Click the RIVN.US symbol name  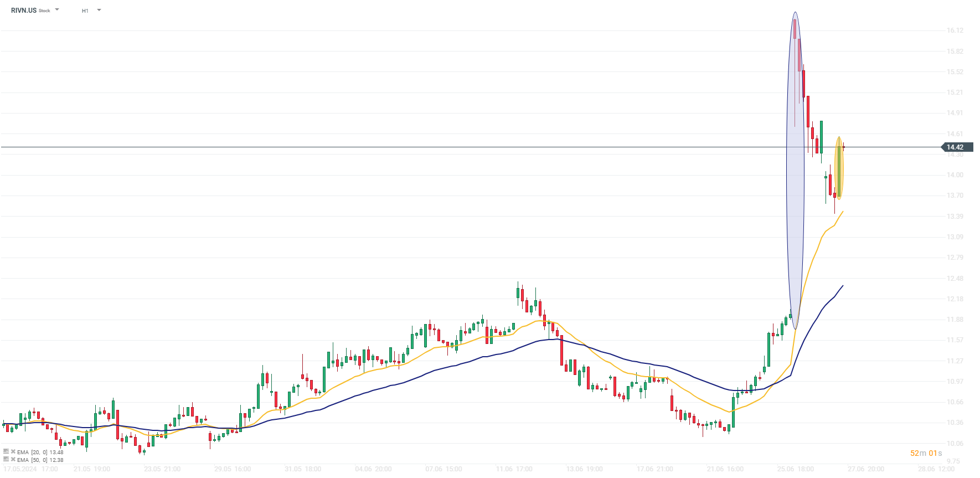coord(24,11)
